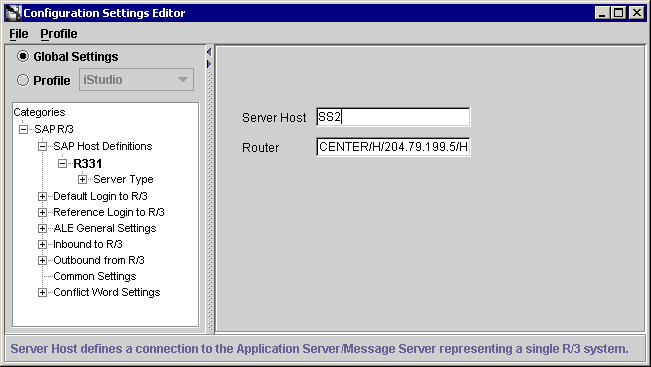Click the application icon in title bar
651x367 pixels.
tap(13, 13)
